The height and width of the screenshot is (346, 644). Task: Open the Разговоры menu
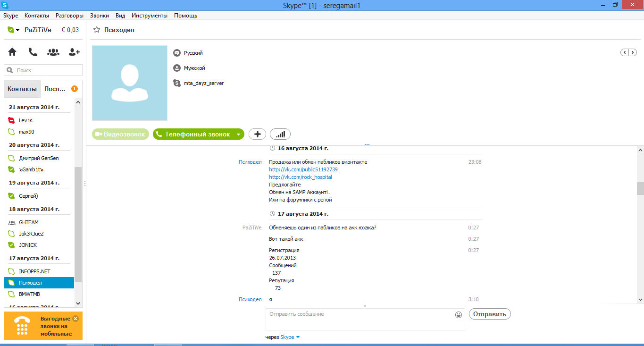pos(70,16)
